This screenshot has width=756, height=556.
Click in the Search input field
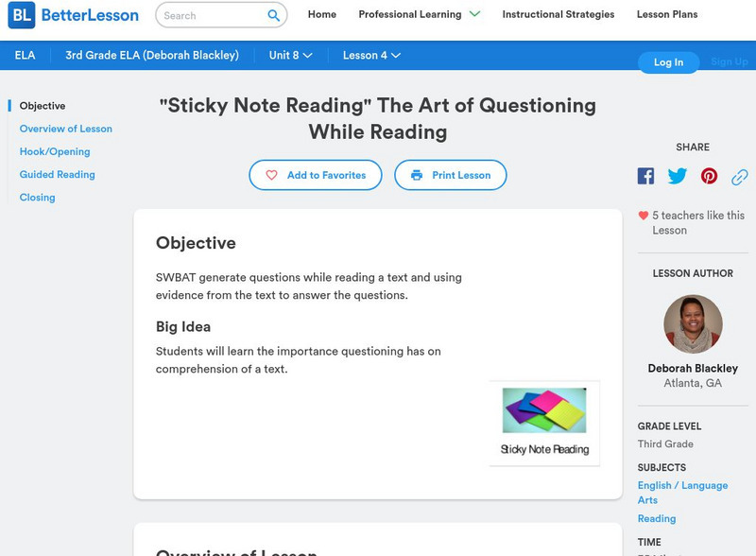click(x=208, y=15)
